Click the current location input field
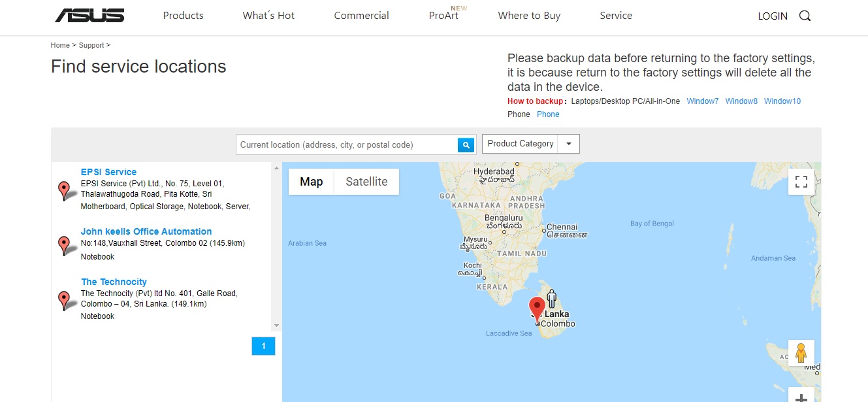The image size is (868, 402). tap(347, 144)
